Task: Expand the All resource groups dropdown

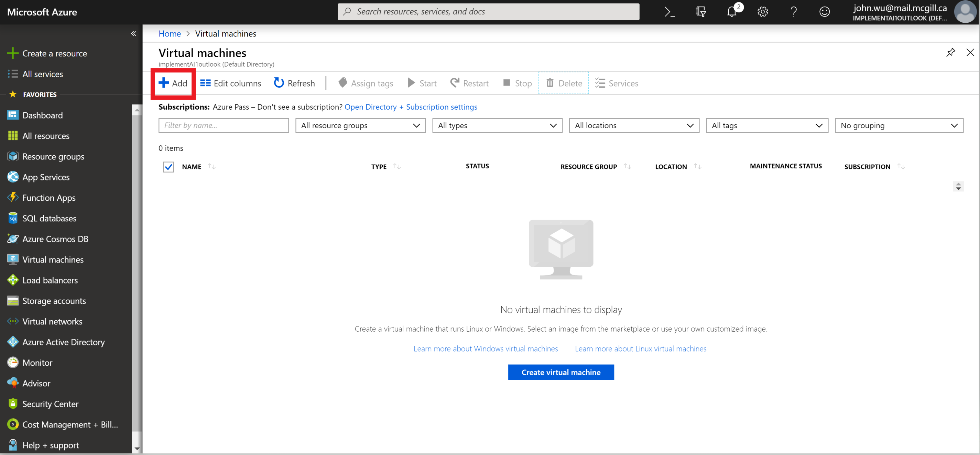Action: coord(360,125)
